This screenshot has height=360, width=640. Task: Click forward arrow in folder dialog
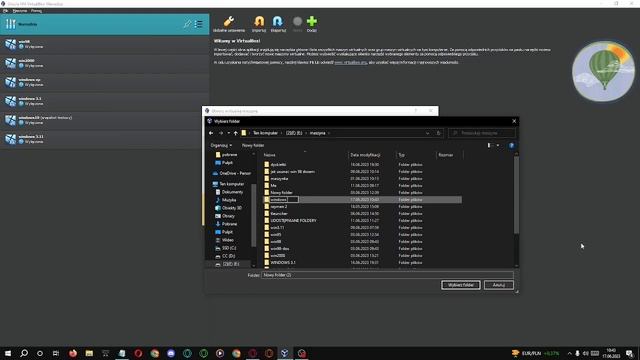click(221, 133)
